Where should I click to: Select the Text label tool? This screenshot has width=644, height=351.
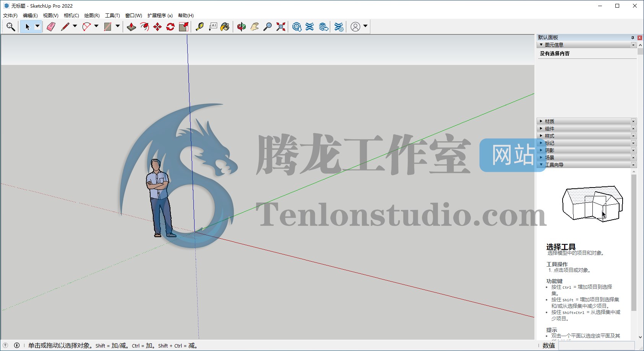pyautogui.click(x=213, y=27)
